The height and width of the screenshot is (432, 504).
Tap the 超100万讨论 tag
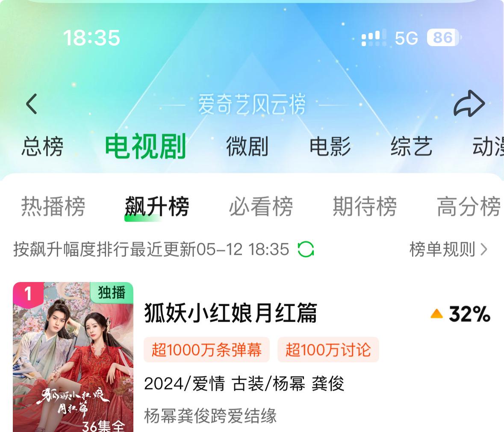(328, 350)
